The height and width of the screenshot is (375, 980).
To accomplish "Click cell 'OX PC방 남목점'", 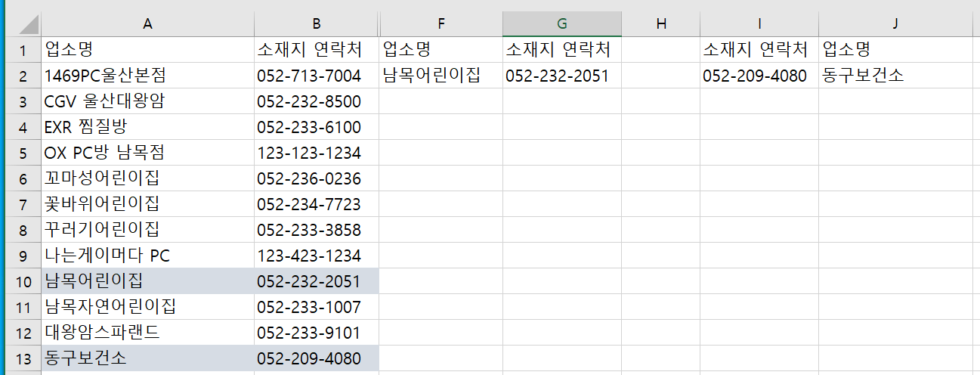I will pyautogui.click(x=148, y=153).
